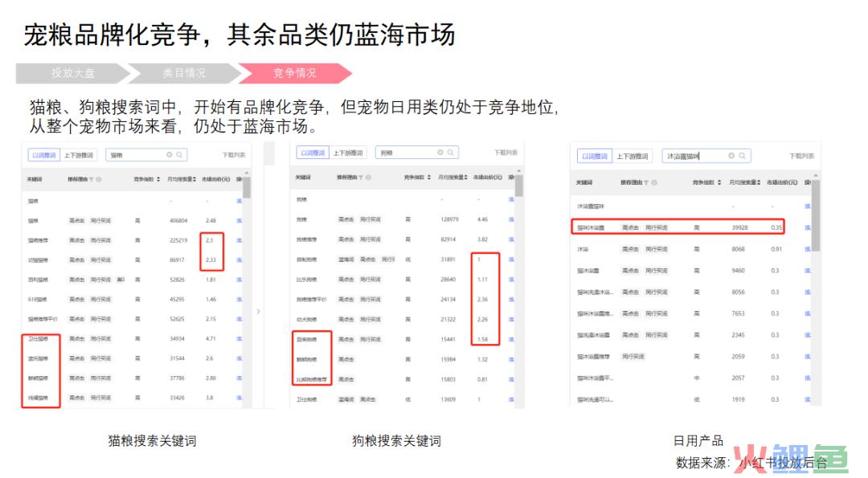Click the caption 猫粮搜索关键词
This screenshot has height=478, width=868.
tap(152, 441)
